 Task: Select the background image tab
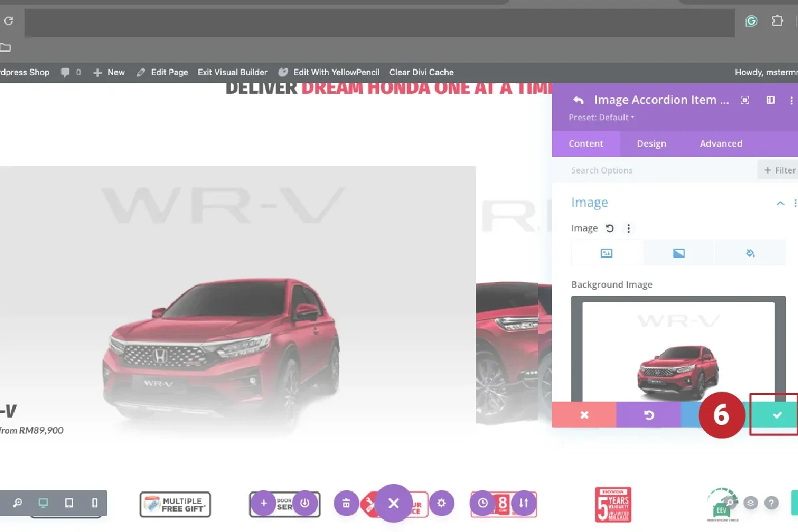pyautogui.click(x=606, y=253)
